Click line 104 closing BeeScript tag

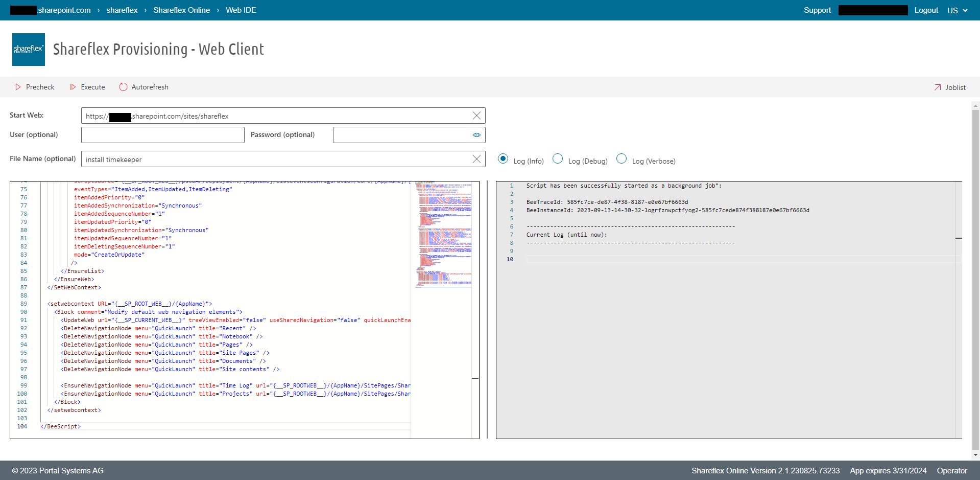60,426
